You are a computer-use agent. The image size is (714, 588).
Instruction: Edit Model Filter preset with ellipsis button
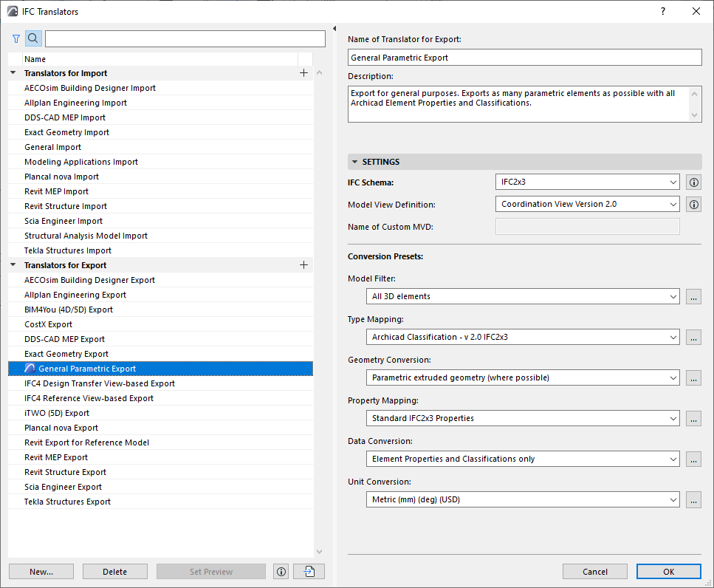(693, 296)
